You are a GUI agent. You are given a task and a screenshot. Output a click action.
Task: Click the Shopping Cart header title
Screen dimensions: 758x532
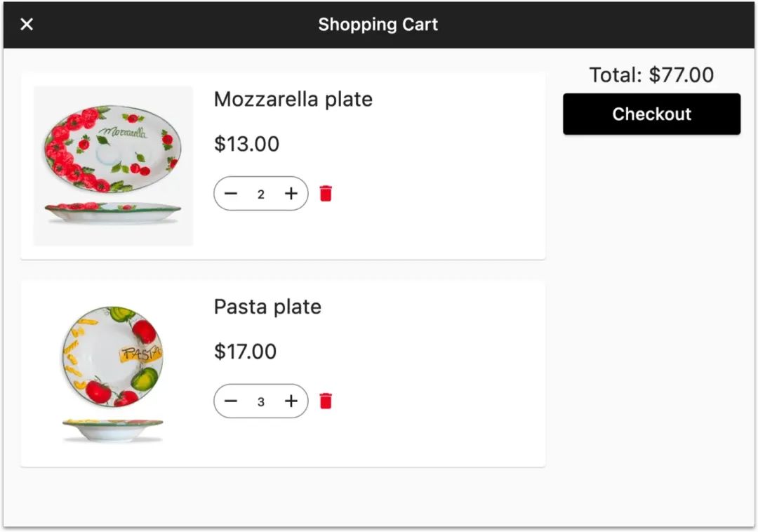pos(378,25)
